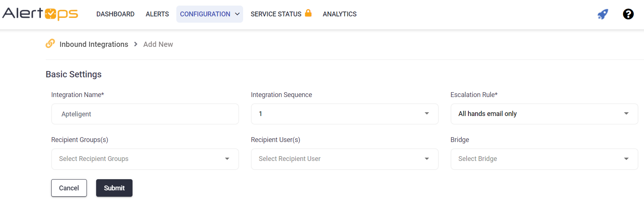Open the Service Status menu item

276,14
